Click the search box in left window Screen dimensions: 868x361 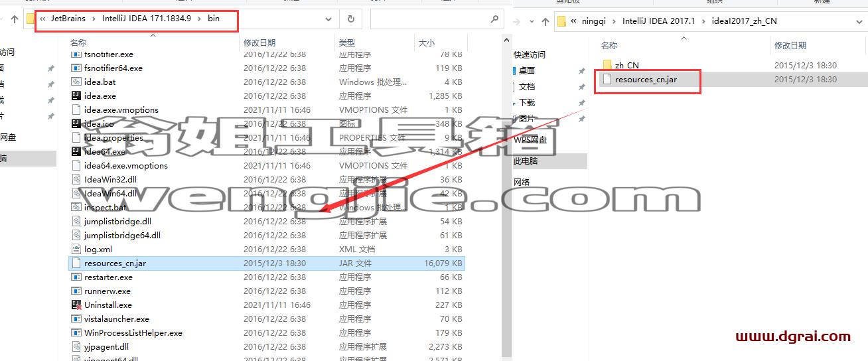[437, 19]
